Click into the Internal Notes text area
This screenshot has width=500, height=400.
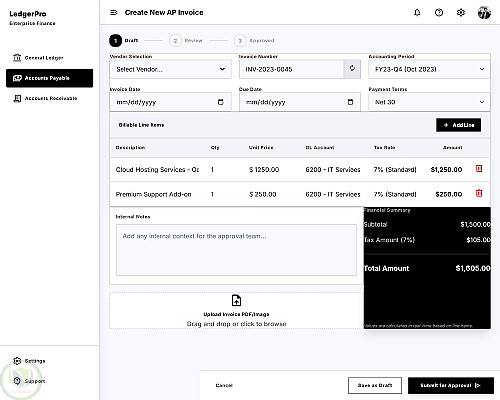236,250
